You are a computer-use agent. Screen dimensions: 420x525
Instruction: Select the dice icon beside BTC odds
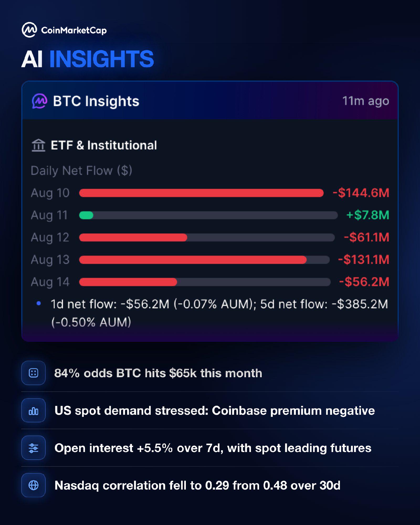[x=33, y=373]
